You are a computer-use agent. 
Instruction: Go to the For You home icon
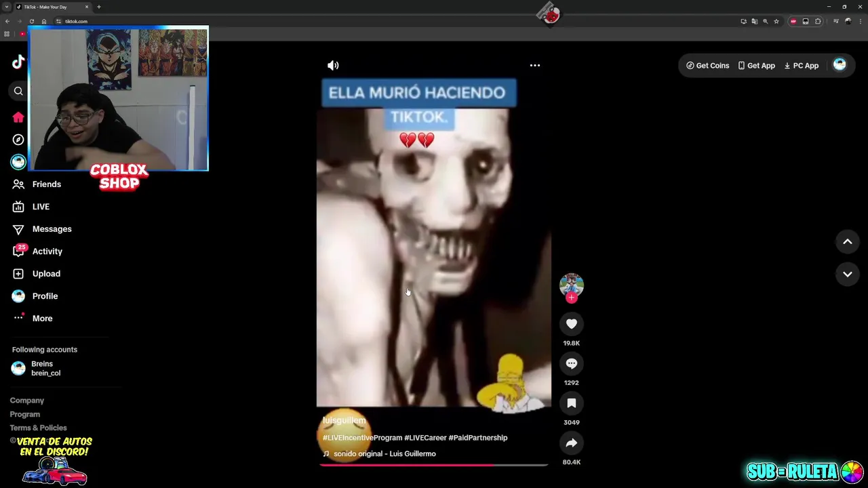[18, 117]
